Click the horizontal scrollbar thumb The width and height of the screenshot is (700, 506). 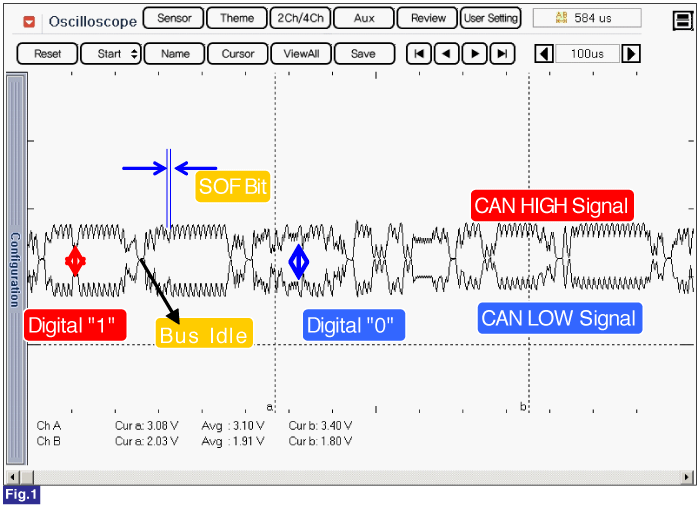point(27,477)
